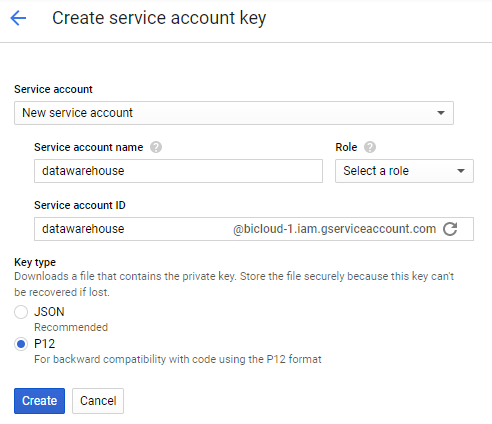Click the caret arrow in Service account selector
The image size is (492, 424).
(441, 113)
